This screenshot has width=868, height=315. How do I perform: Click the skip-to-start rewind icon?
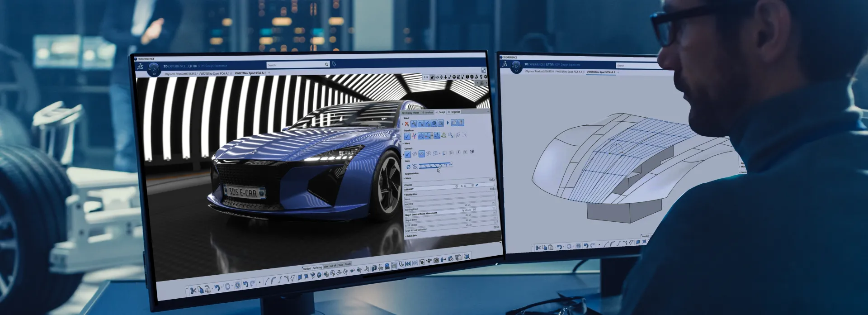[x=408, y=263]
